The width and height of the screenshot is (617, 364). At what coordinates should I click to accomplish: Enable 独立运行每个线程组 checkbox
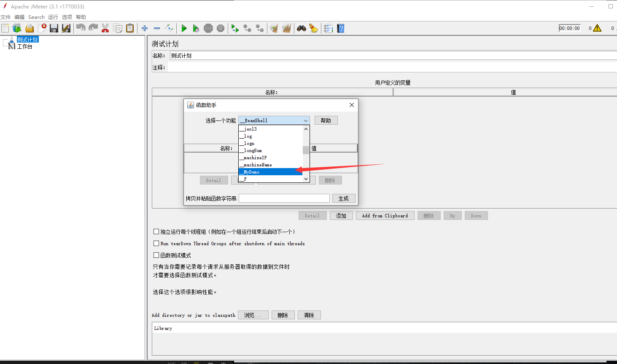(156, 232)
